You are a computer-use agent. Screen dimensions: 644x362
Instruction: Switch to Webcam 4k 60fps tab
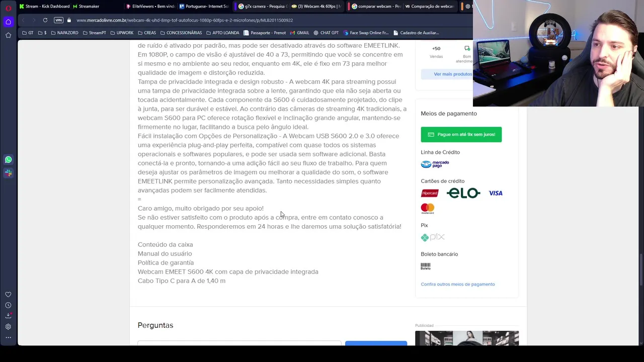click(316, 7)
